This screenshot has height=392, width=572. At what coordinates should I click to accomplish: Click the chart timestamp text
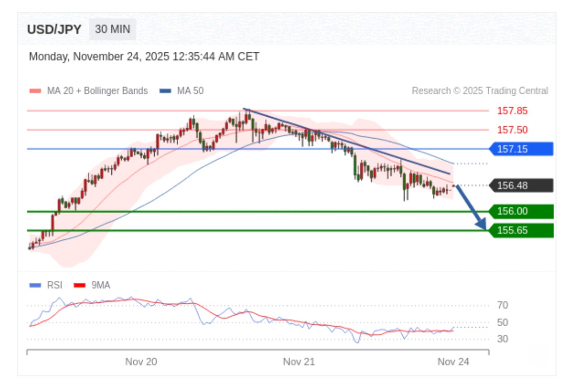tap(144, 56)
